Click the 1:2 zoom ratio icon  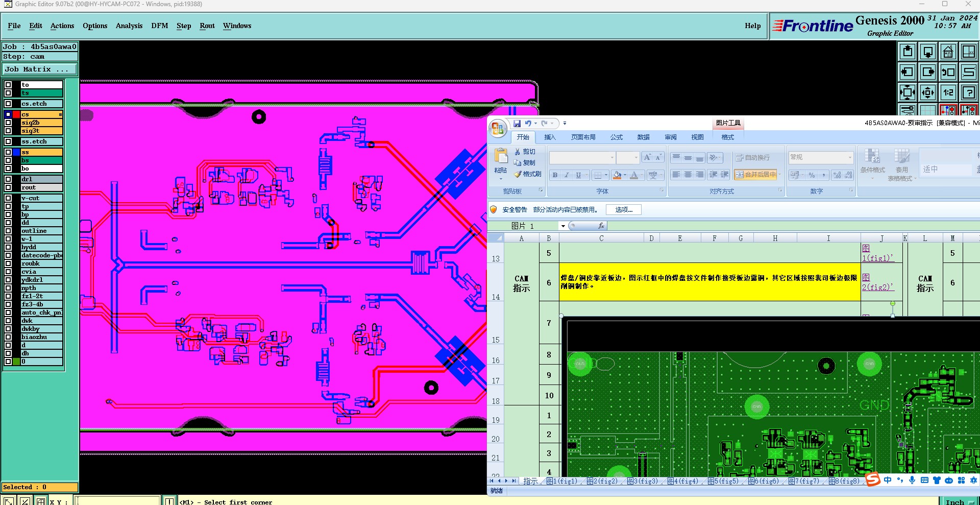(948, 92)
